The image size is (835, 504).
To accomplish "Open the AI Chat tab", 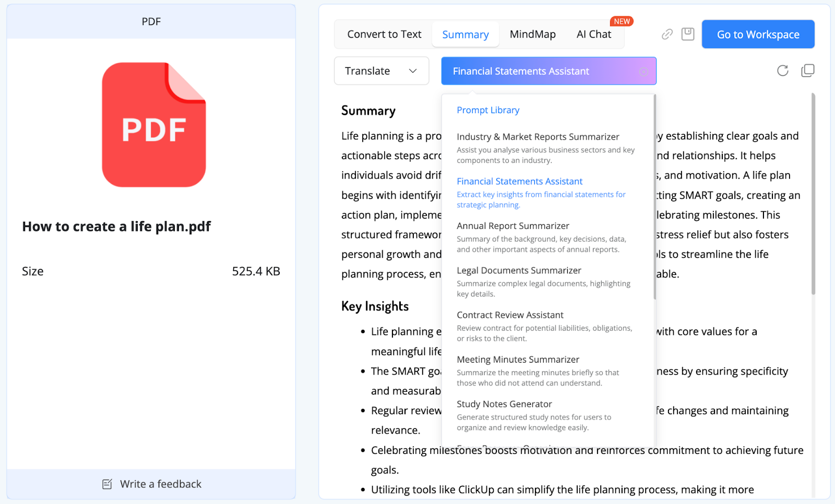I will click(x=593, y=34).
